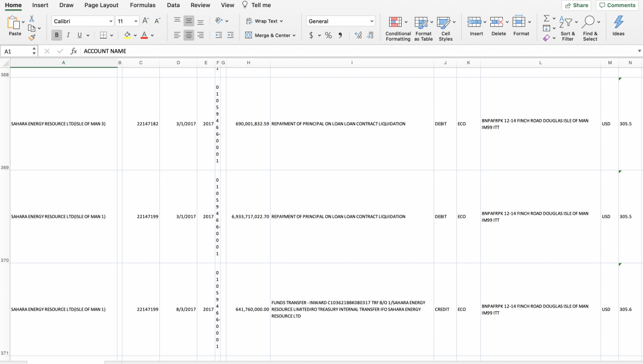Viewport: 643px width, 364px height.
Task: Click the Share button
Action: tap(576, 5)
